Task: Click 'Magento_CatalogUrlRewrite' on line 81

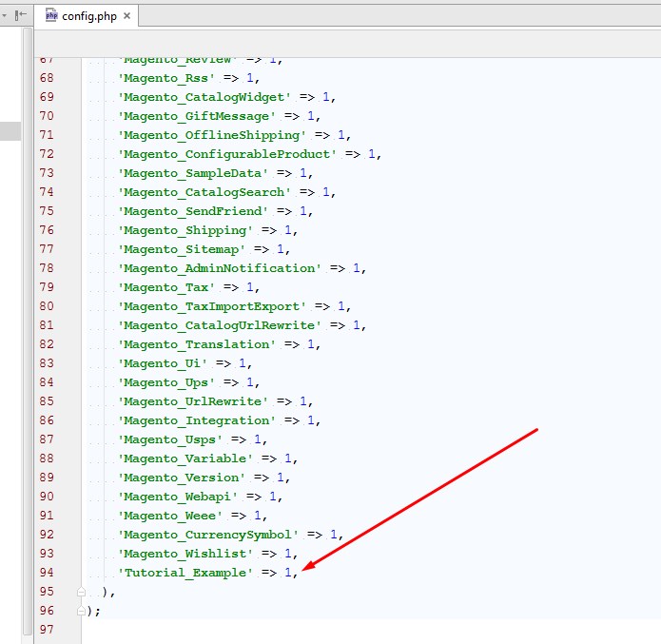Action: pos(220,325)
